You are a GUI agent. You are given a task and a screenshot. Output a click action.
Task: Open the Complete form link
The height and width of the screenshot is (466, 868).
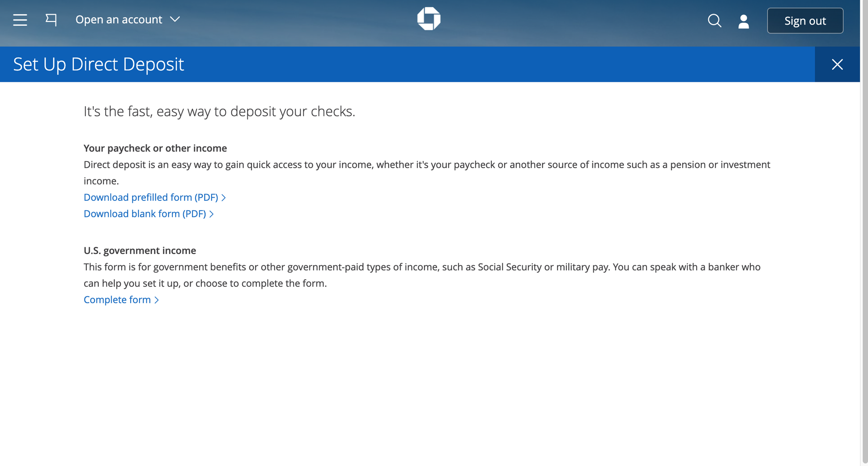pyautogui.click(x=117, y=300)
